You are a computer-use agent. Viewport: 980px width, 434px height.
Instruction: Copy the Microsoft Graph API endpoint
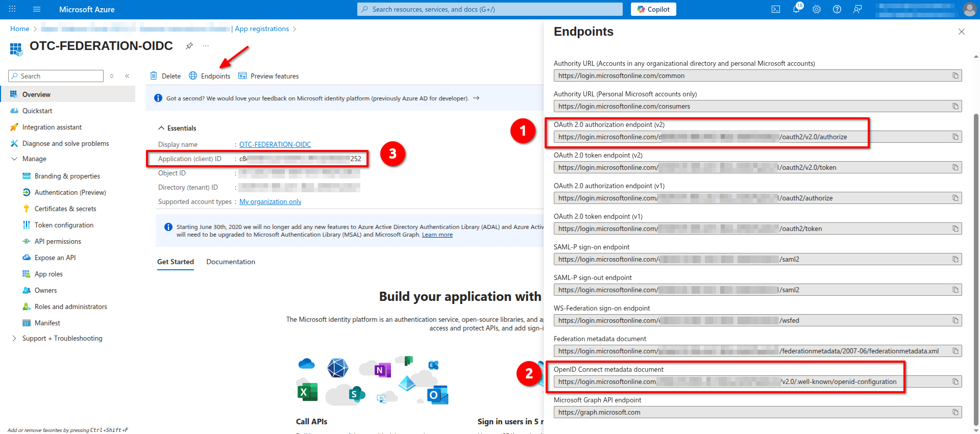(x=955, y=412)
